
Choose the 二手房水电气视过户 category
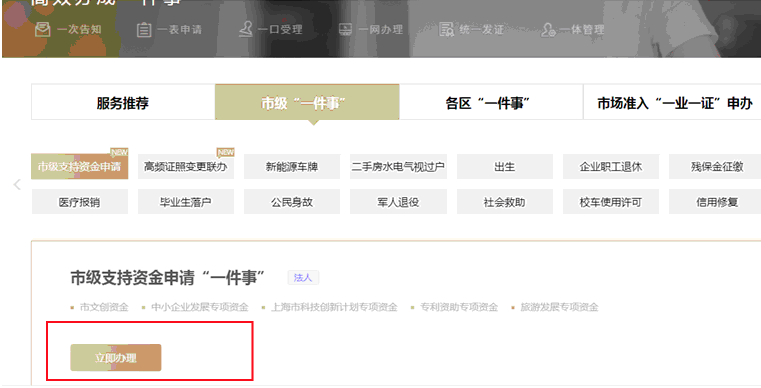[398, 167]
